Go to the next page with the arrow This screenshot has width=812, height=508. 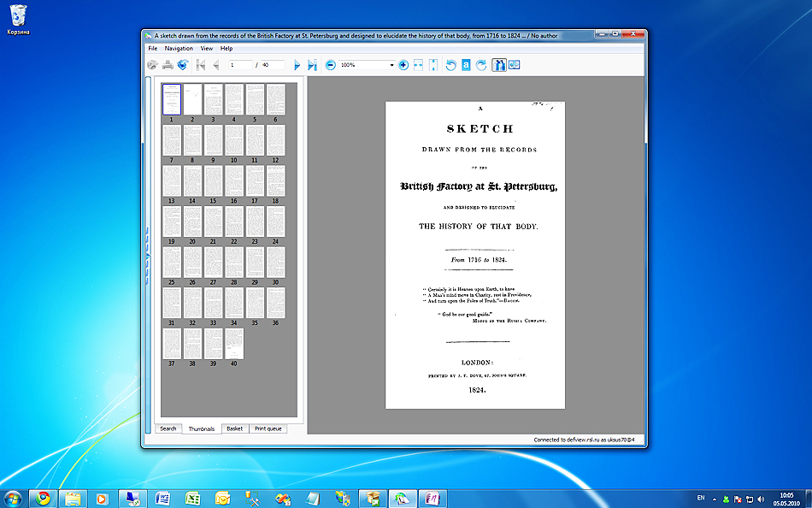(297, 65)
